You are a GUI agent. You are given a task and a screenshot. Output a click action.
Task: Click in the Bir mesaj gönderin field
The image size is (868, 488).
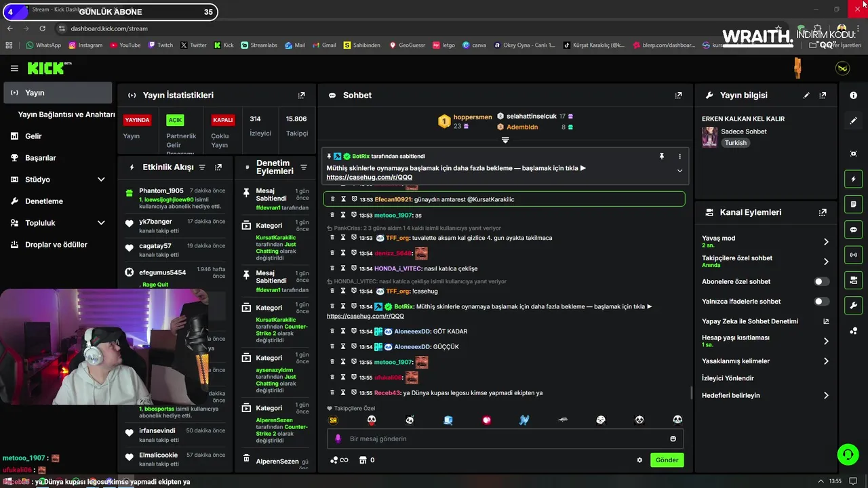(505, 439)
